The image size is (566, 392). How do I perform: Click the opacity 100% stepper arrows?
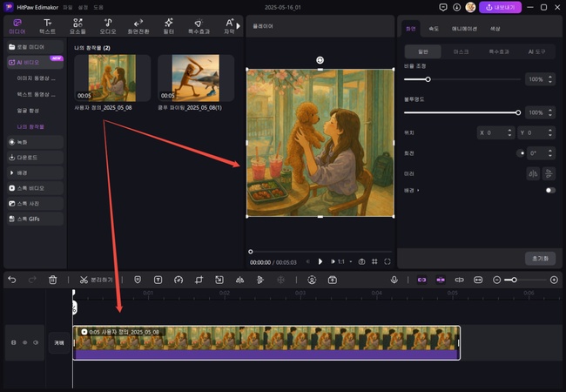(x=549, y=112)
